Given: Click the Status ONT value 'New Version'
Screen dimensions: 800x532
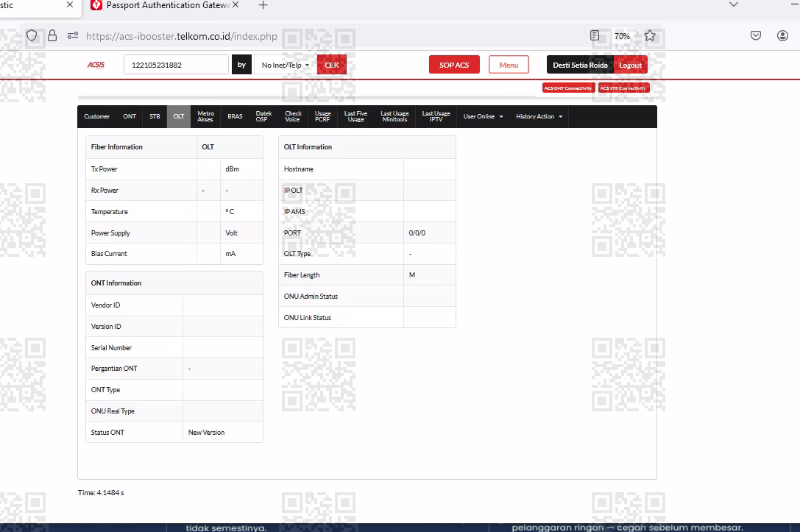Looking at the screenshot, I should (206, 433).
